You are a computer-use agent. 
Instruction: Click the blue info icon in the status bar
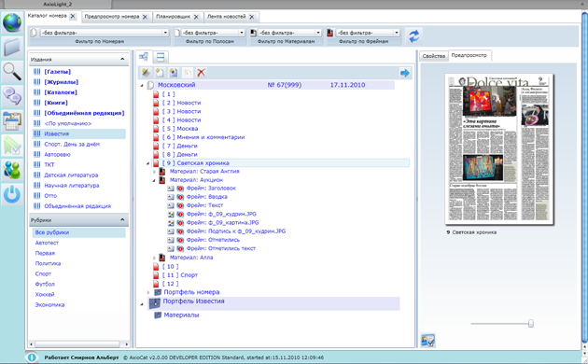pyautogui.click(x=32, y=357)
